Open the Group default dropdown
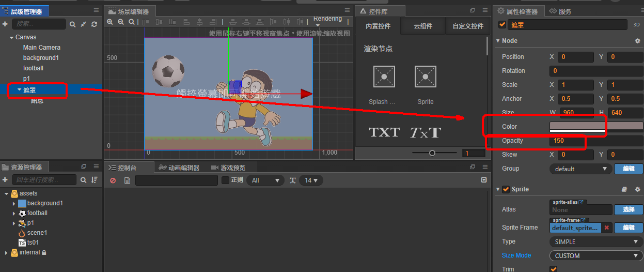The height and width of the screenshot is (272, 644). [580, 169]
